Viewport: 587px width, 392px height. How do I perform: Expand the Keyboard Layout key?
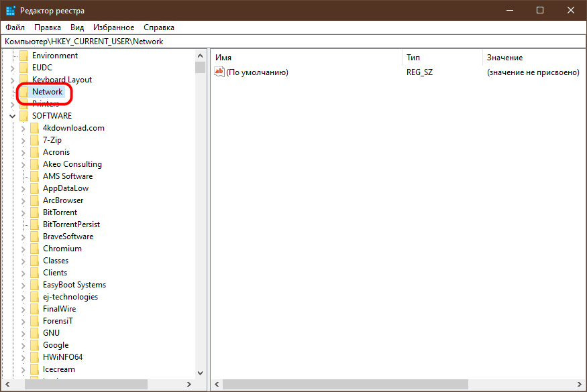coord(12,80)
